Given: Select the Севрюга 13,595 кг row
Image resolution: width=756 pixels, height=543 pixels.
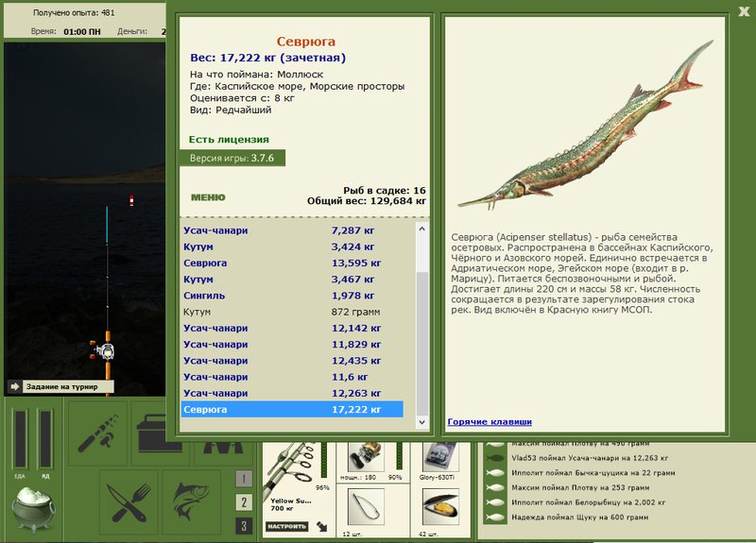Looking at the screenshot, I should click(292, 263).
